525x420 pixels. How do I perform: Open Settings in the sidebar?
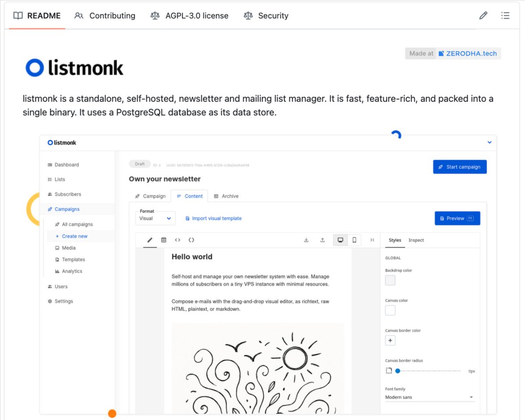pyautogui.click(x=60, y=301)
